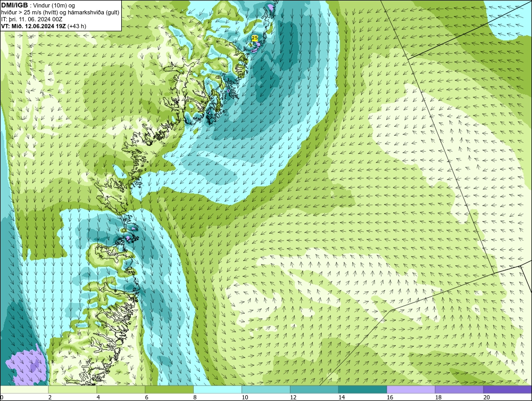Select the 8-10 m/s light cyan swatch
The image size is (532, 401).
(x=218, y=389)
